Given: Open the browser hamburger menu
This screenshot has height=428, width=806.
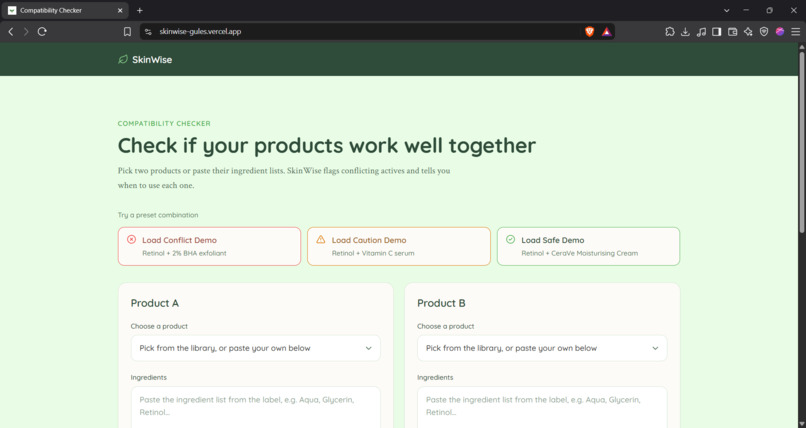Looking at the screenshot, I should 796,32.
